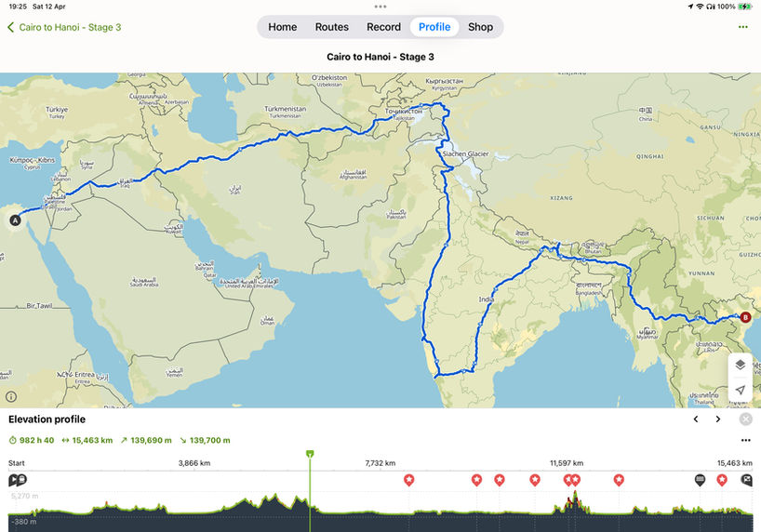Go to next elevation segment
The height and width of the screenshot is (532, 761).
pyautogui.click(x=718, y=419)
